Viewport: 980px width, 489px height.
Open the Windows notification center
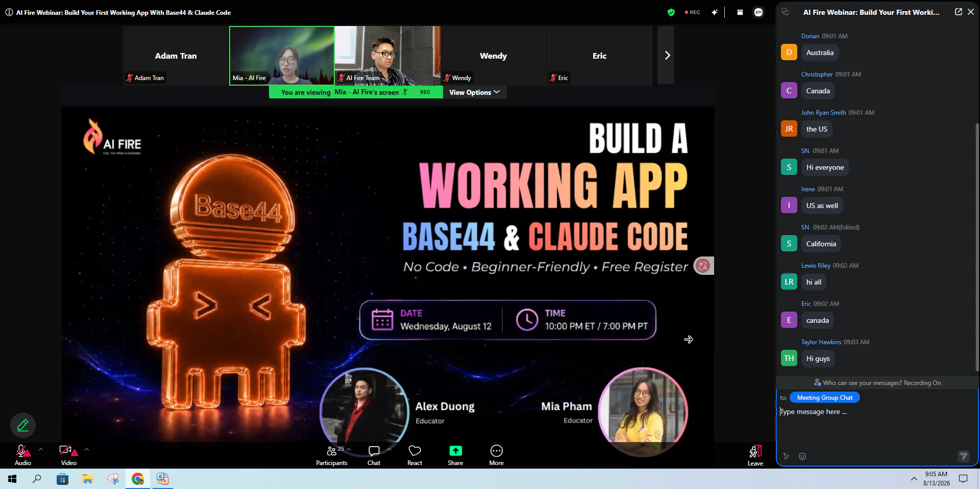(963, 479)
